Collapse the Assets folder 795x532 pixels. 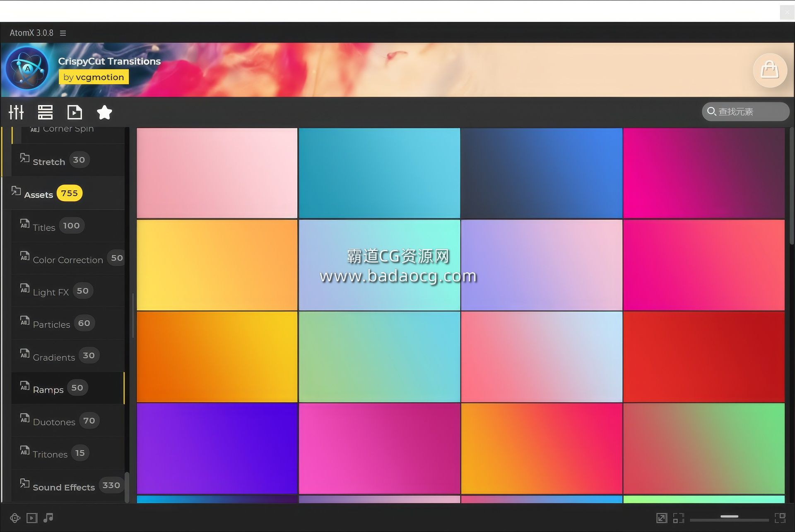pyautogui.click(x=64, y=193)
